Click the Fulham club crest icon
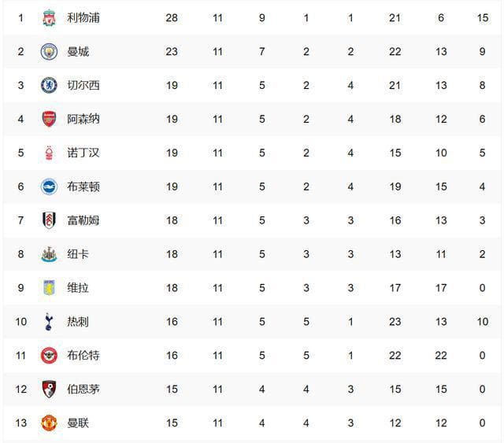 49,220
